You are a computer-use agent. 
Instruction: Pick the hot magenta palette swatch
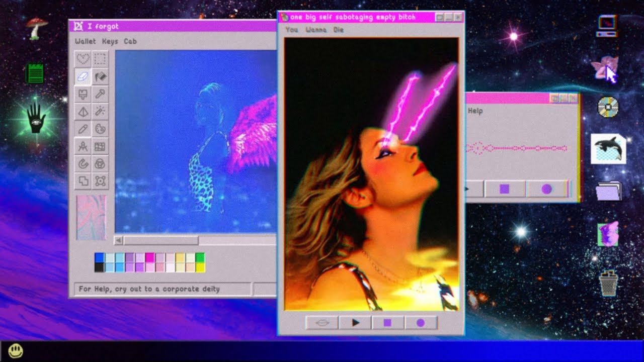click(x=150, y=257)
